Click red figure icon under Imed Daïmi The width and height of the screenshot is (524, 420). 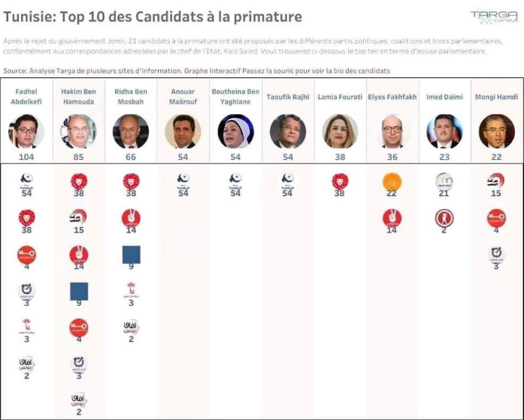point(444,218)
